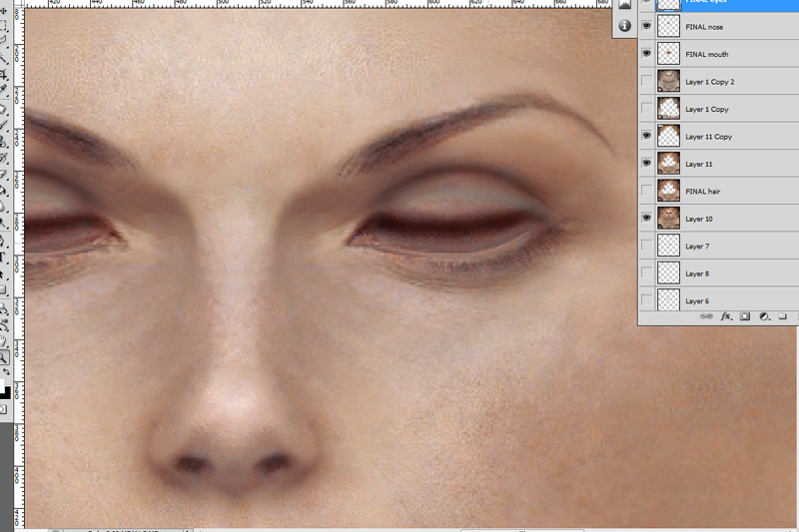
Task: Select the Rectangular Marquee tool
Action: click(3, 26)
